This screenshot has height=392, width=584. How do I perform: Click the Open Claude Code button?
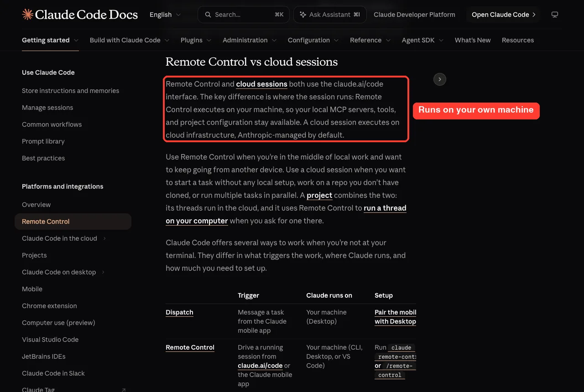pyautogui.click(x=503, y=15)
